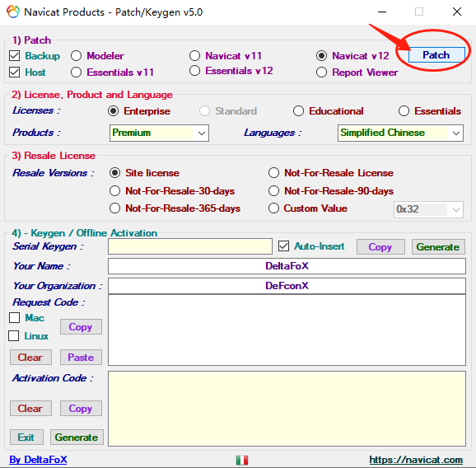
Task: Choose the Report Viewer radio button
Action: coord(321,73)
